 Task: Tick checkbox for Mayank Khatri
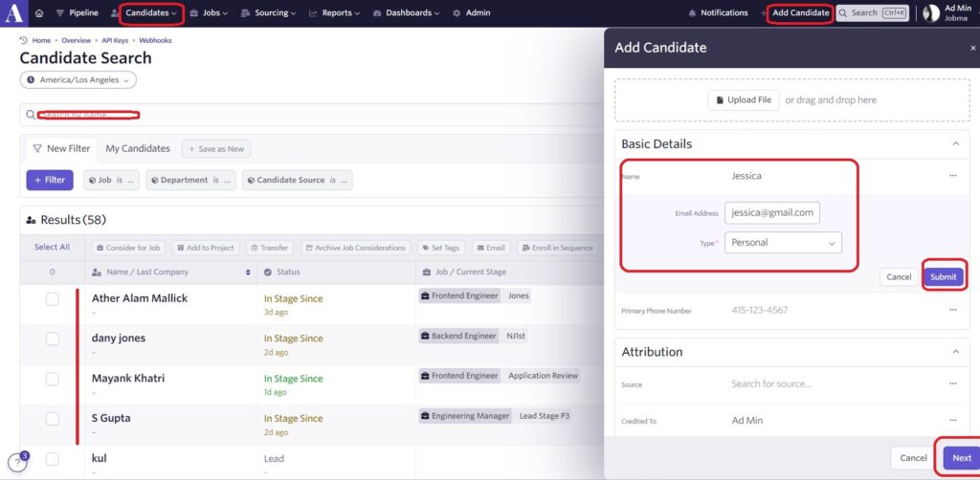point(53,379)
